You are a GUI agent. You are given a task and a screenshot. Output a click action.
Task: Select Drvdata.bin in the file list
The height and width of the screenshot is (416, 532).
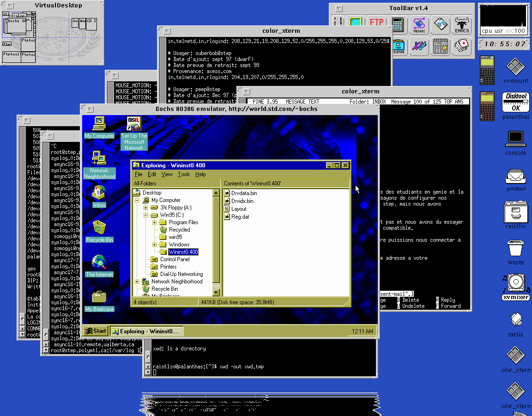[x=241, y=193]
